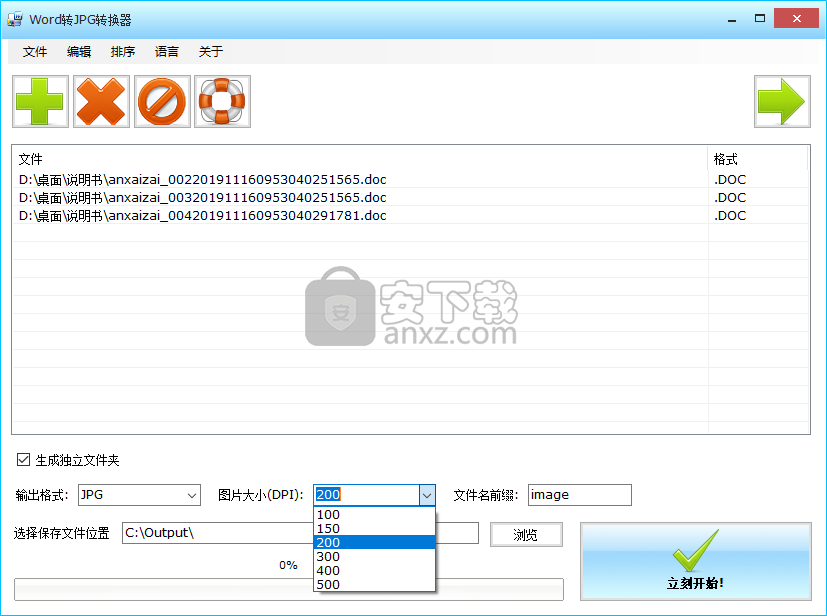Click the app icon in the title bar
Screen dimensions: 827x616
click(15, 19)
